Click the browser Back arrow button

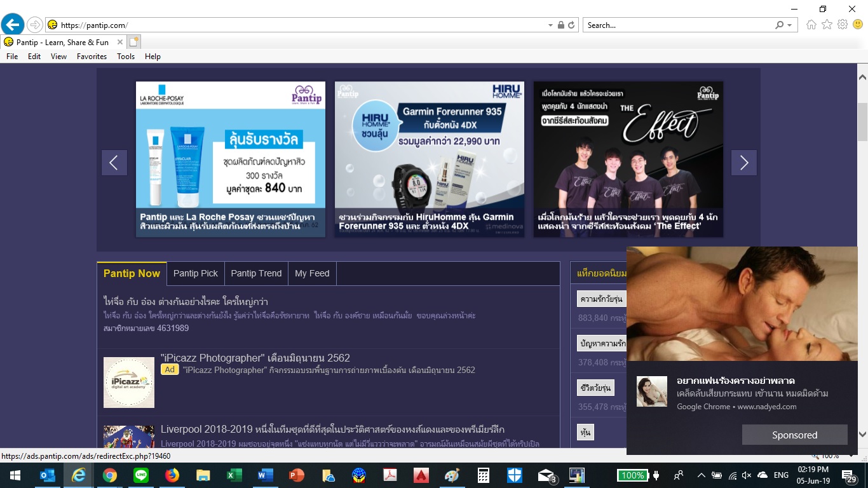click(13, 25)
